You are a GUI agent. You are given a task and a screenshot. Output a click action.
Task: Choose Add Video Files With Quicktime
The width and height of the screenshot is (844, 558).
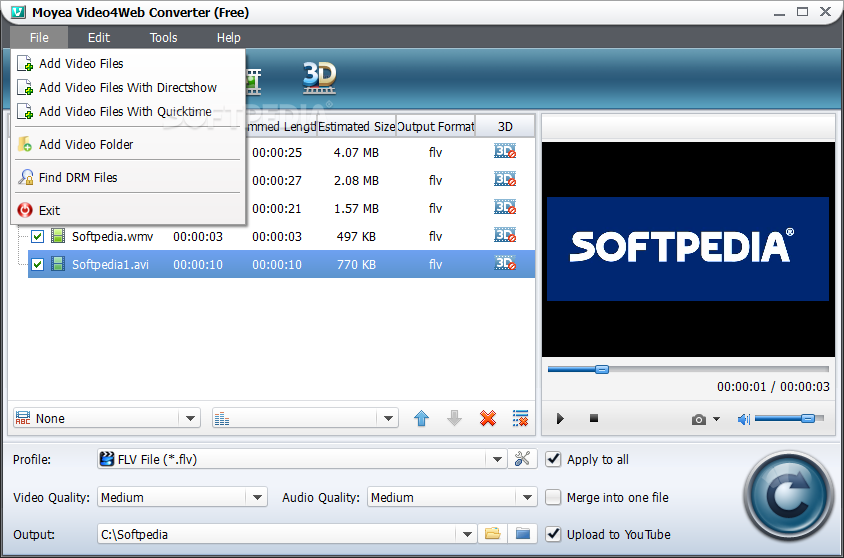(128, 111)
